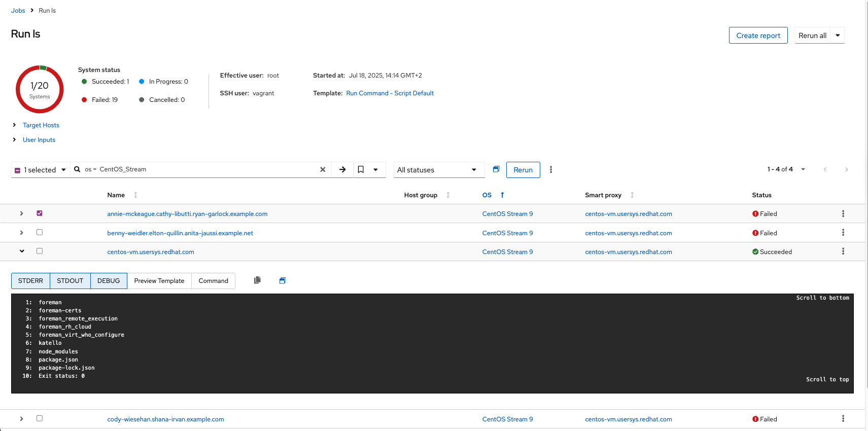Copy output to clipboard icon
Viewport: 868px width, 431px height.
tap(257, 280)
